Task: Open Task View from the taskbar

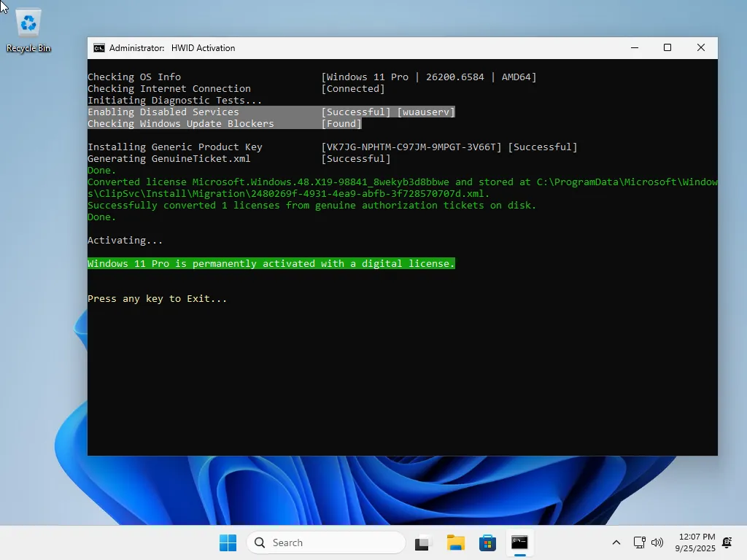Action: [x=422, y=542]
